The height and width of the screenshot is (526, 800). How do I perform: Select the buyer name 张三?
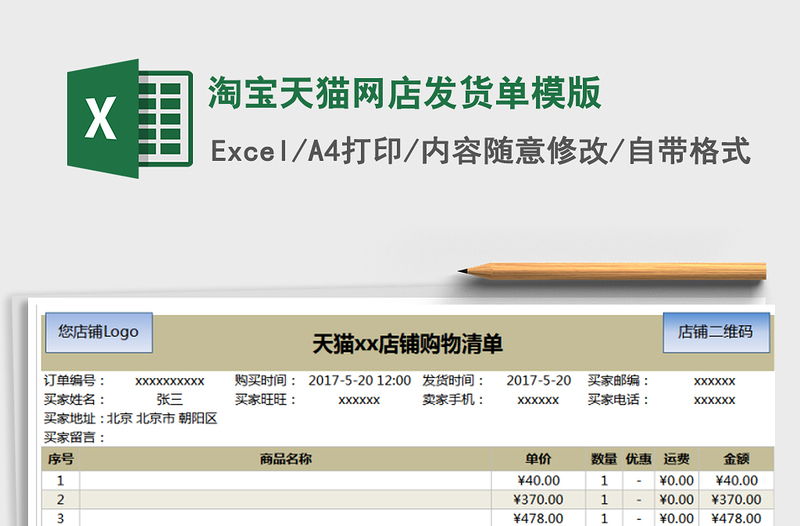coord(169,399)
